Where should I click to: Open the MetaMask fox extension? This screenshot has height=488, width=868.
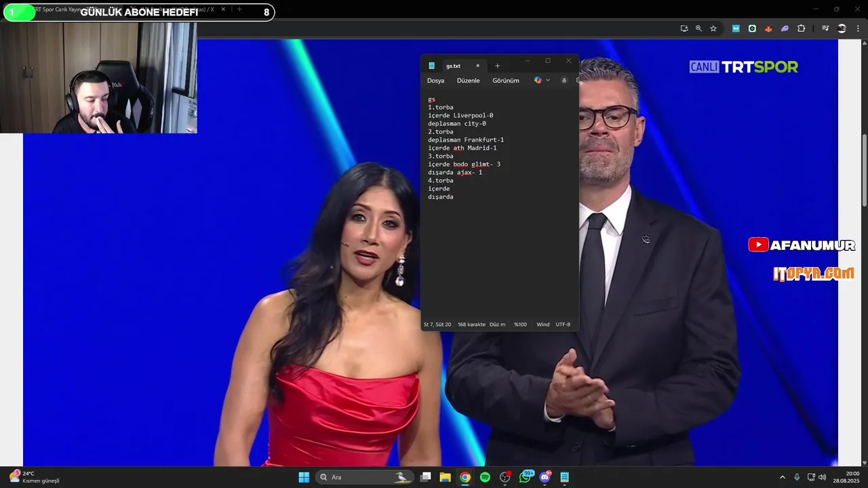pos(768,28)
